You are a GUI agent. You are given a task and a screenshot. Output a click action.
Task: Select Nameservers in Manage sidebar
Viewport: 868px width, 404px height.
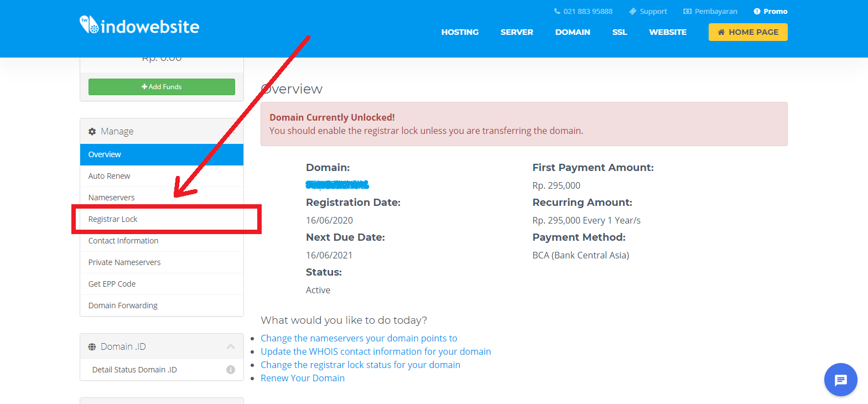(x=112, y=198)
